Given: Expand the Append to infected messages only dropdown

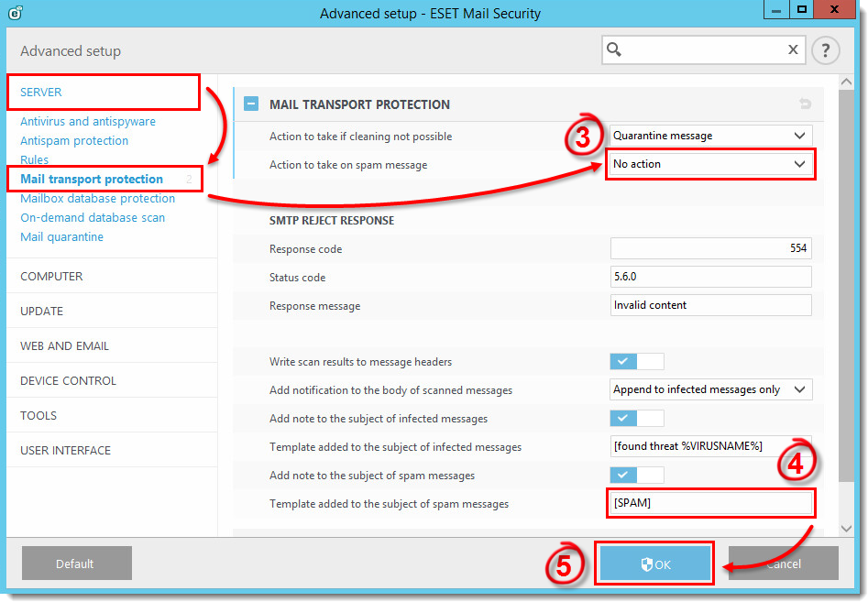Looking at the screenshot, I should coord(710,389).
